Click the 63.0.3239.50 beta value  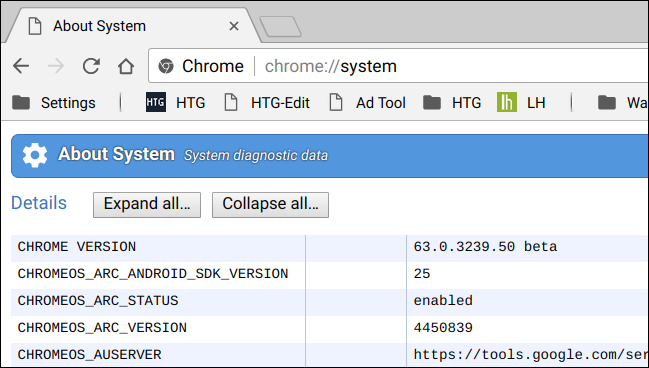point(485,247)
